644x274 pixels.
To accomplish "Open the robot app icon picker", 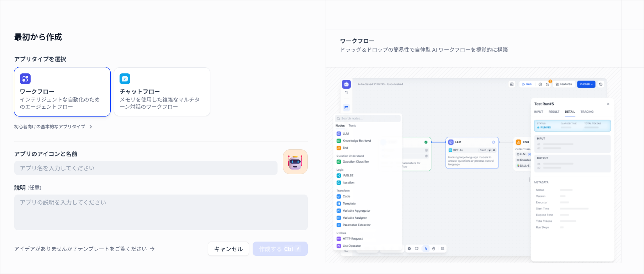I will pyautogui.click(x=295, y=162).
